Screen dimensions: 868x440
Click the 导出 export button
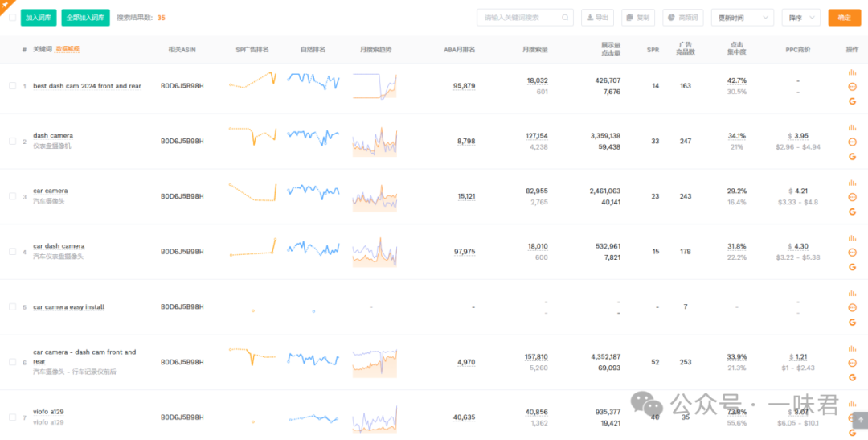tap(597, 17)
